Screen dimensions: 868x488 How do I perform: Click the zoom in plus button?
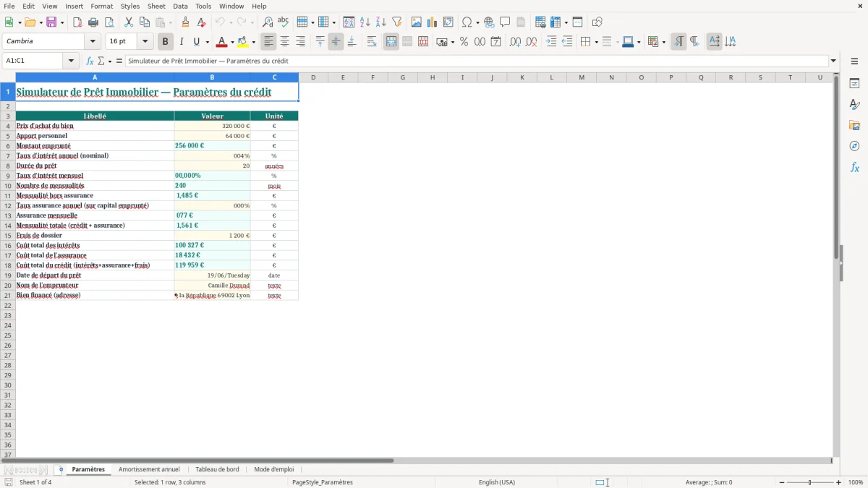click(x=839, y=482)
